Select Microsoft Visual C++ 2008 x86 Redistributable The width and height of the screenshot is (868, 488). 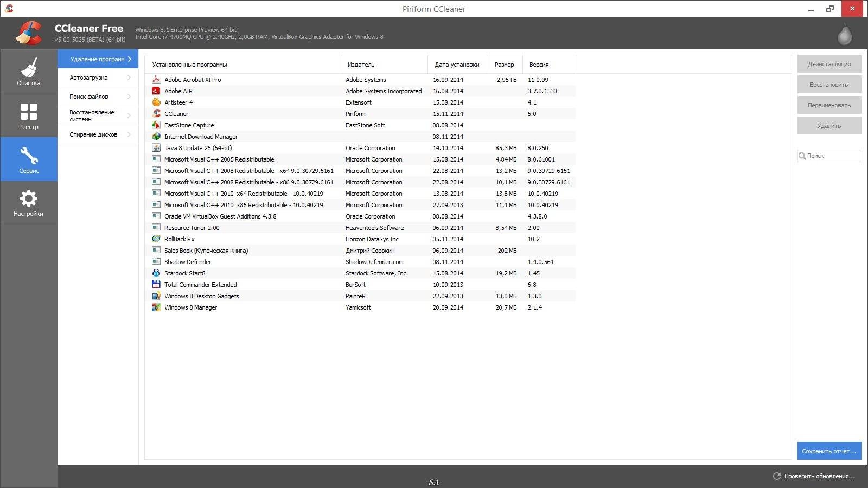click(361, 182)
